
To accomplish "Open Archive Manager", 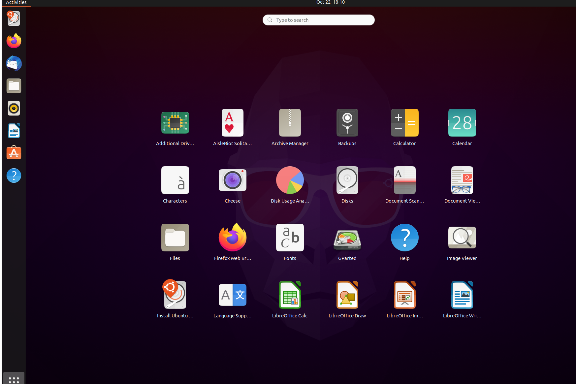I will coord(290,123).
